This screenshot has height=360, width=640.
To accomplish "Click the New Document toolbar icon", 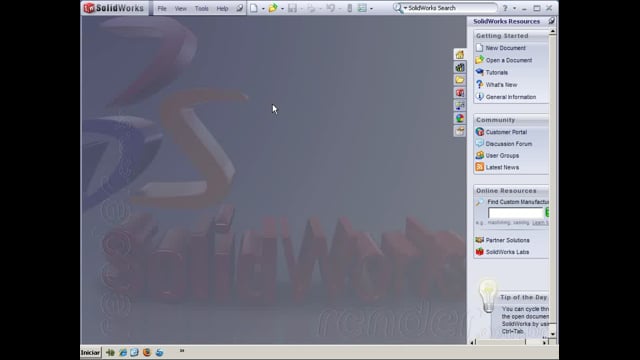I will [254, 8].
